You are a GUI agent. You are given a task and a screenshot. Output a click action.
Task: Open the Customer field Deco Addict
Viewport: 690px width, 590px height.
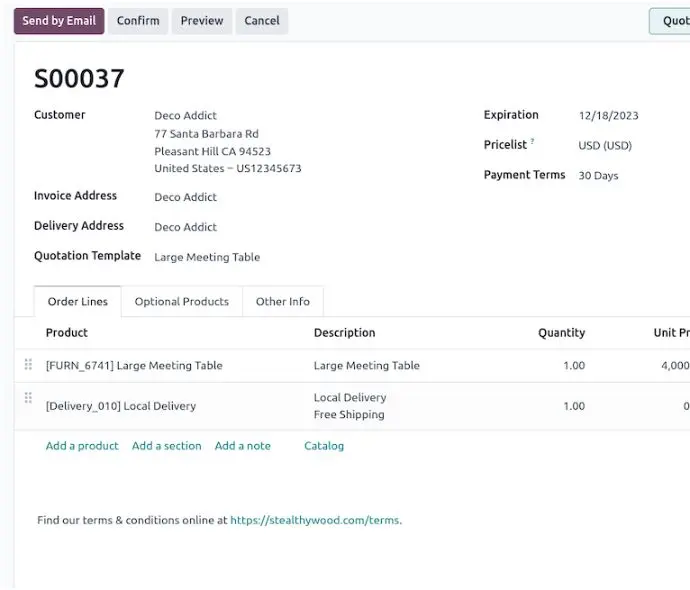pos(185,116)
